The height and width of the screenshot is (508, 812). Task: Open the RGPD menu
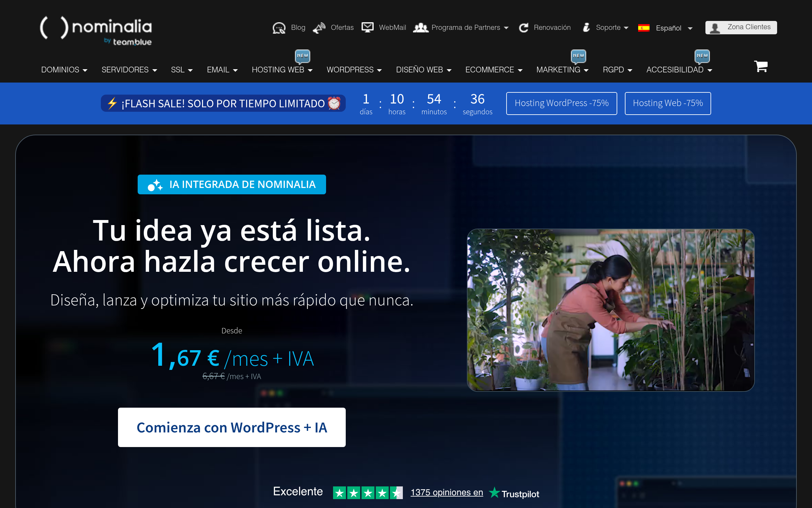click(x=618, y=70)
